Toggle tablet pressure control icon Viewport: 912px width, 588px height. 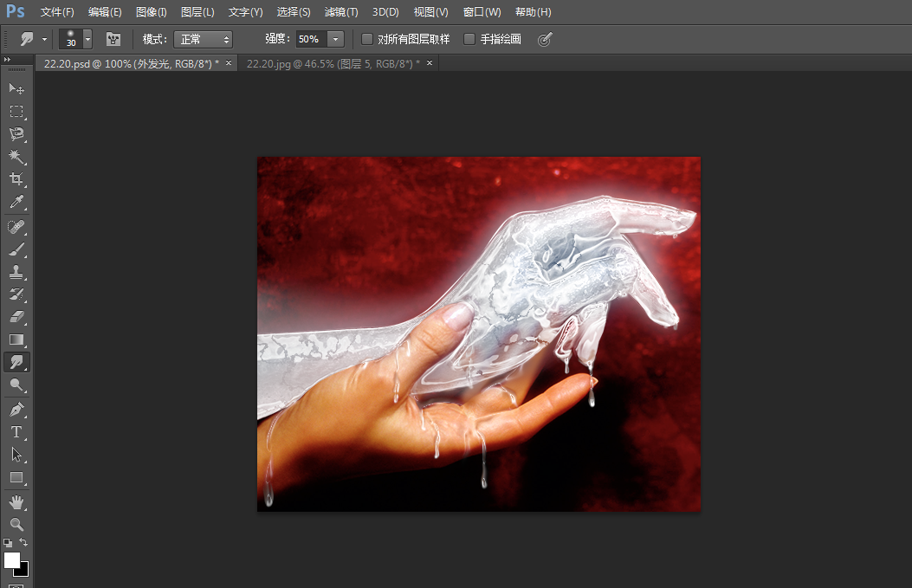(545, 39)
